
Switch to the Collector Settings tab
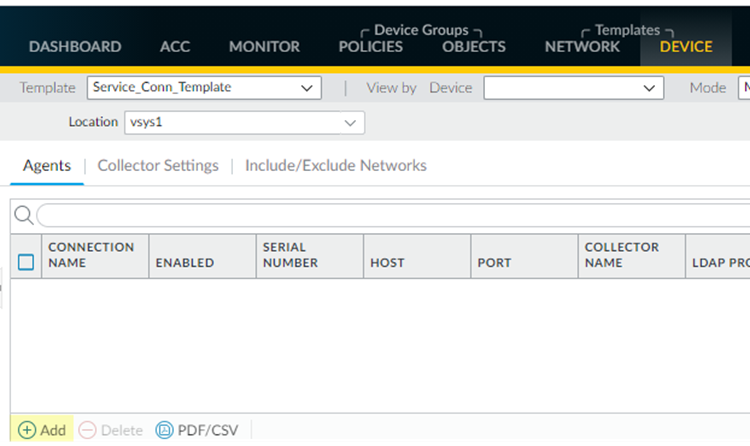158,165
